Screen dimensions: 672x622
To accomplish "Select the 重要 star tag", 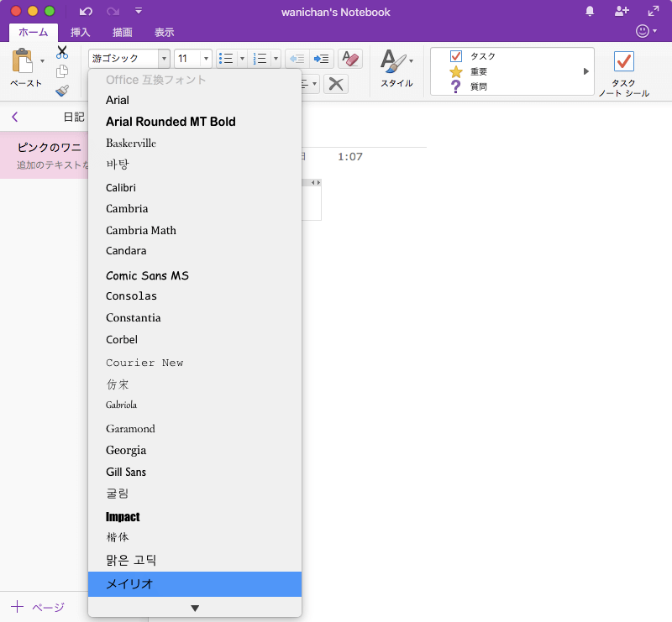I will coord(456,71).
